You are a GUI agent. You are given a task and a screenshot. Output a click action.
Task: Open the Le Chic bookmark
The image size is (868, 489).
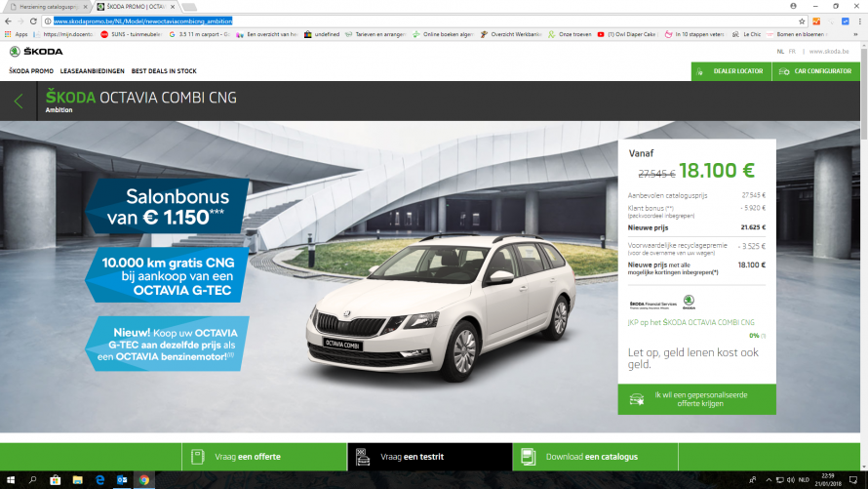point(747,34)
